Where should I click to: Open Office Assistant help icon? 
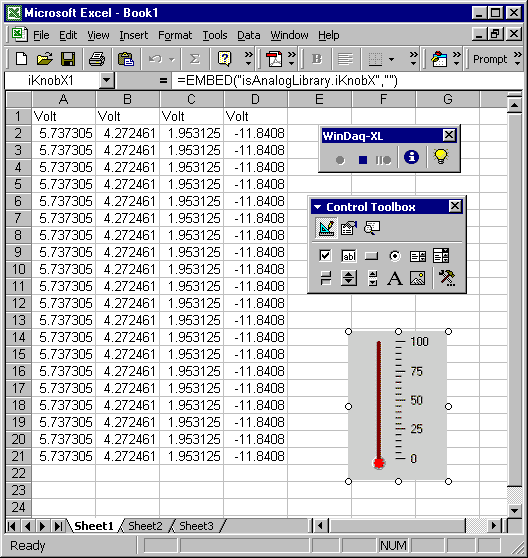coord(225,59)
